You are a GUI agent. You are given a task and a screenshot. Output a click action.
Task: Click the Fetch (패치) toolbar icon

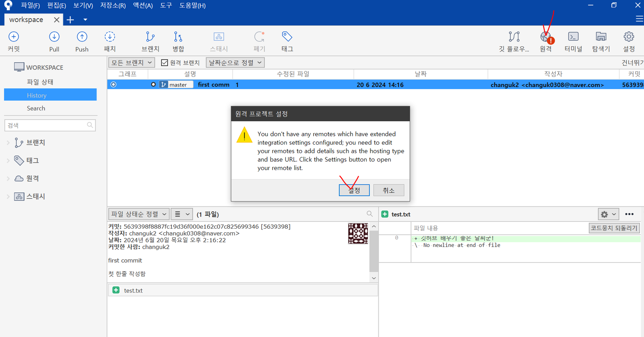[x=110, y=37]
